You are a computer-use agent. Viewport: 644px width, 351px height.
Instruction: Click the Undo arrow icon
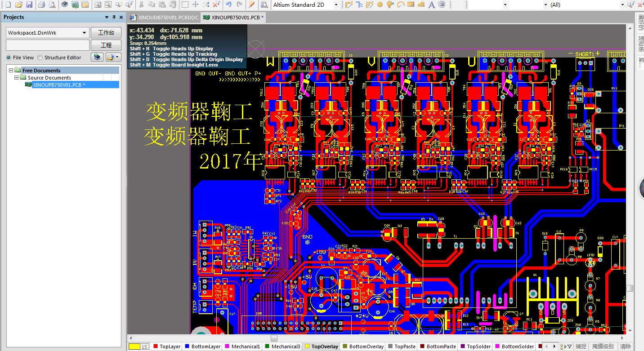point(228,5)
